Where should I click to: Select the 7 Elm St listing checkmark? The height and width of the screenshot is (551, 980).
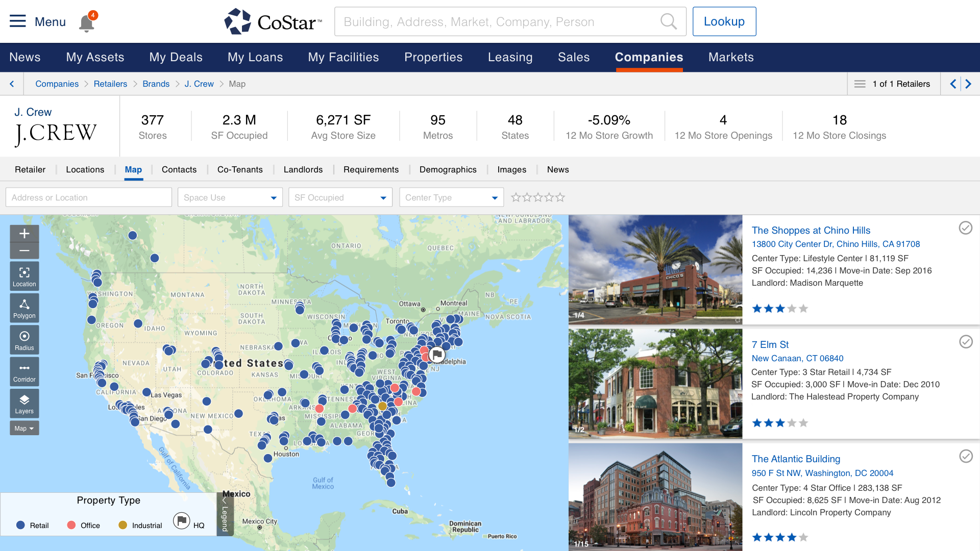coord(965,342)
